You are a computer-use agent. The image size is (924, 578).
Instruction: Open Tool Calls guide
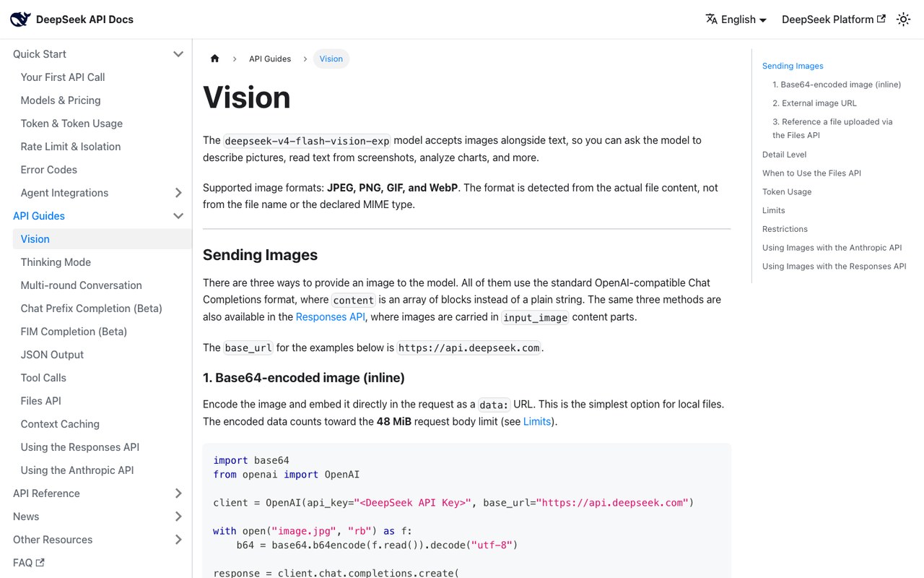[x=43, y=378]
